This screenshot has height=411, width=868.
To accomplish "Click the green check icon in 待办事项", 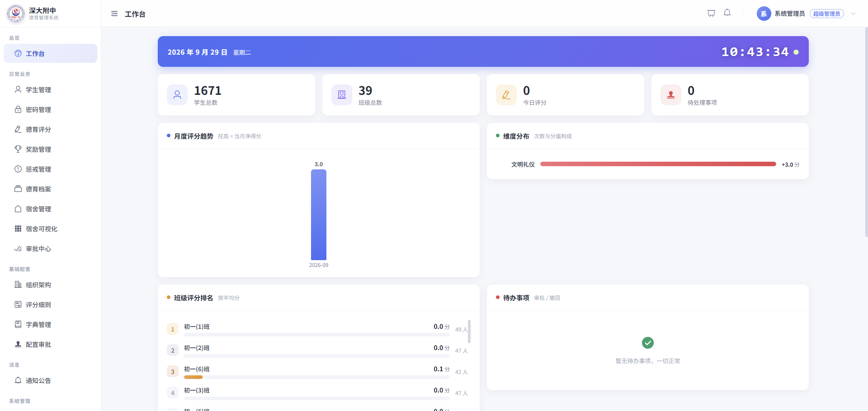I will pyautogui.click(x=648, y=343).
